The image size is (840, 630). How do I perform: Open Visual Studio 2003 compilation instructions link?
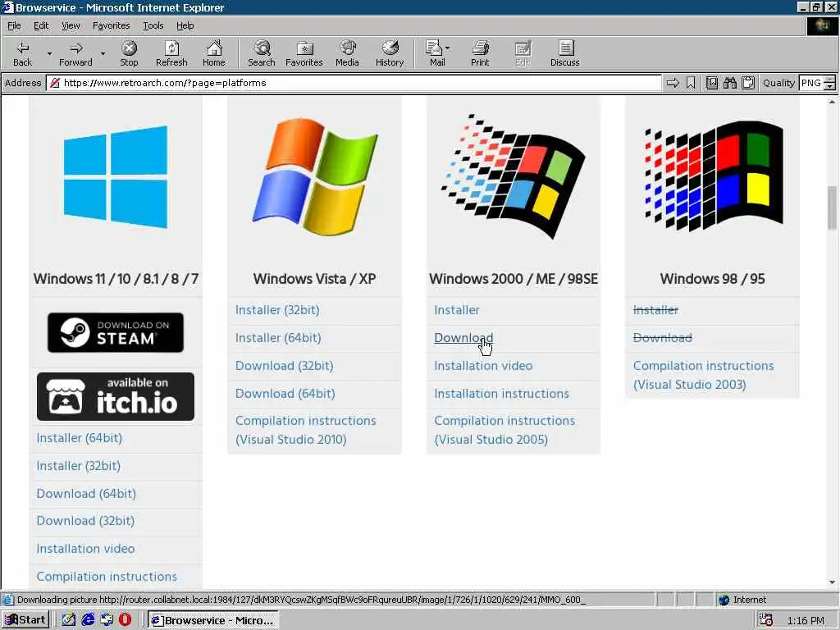tap(703, 375)
